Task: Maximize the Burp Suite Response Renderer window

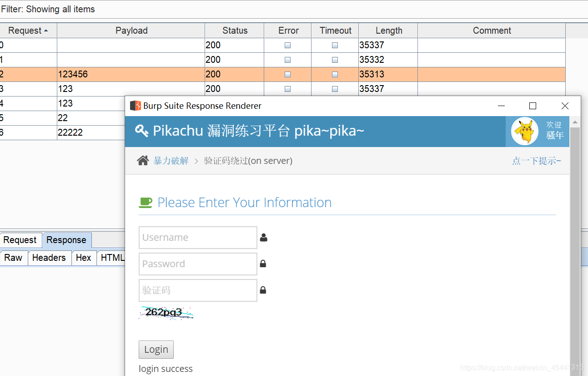Action: pyautogui.click(x=533, y=106)
